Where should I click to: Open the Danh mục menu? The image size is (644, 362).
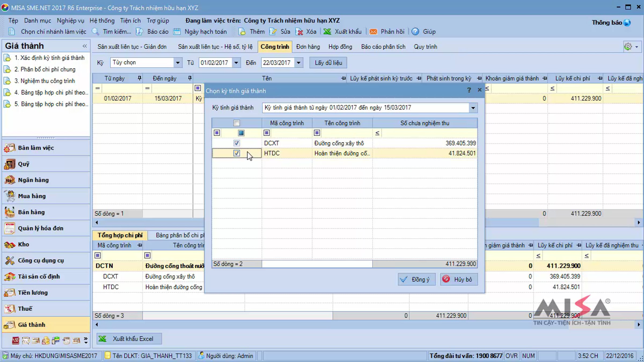38,21
